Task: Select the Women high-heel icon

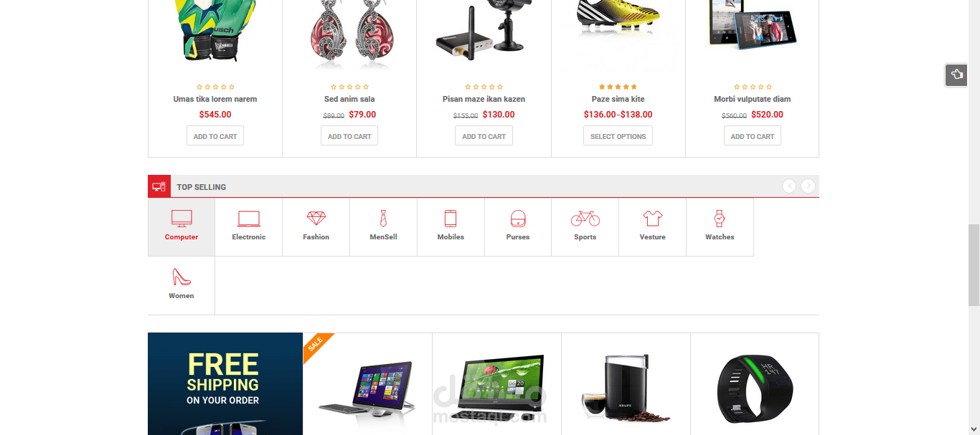Action: [182, 277]
